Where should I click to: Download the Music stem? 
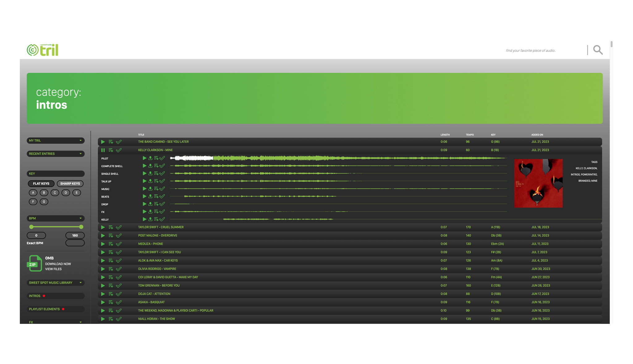click(x=150, y=189)
